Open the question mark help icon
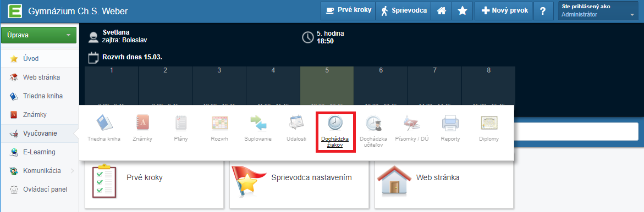This screenshot has width=644, height=212. click(543, 10)
